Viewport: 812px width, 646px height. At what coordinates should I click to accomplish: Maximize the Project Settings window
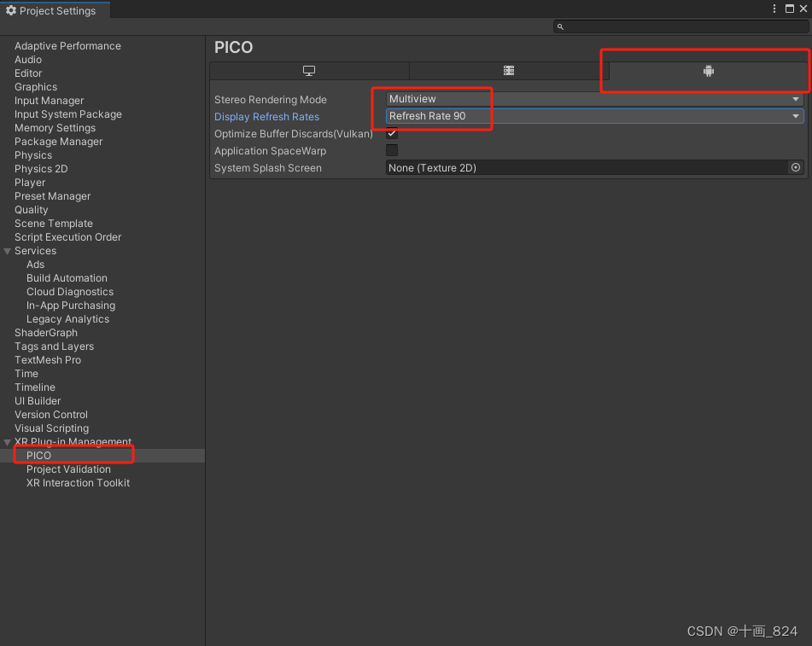tap(790, 9)
